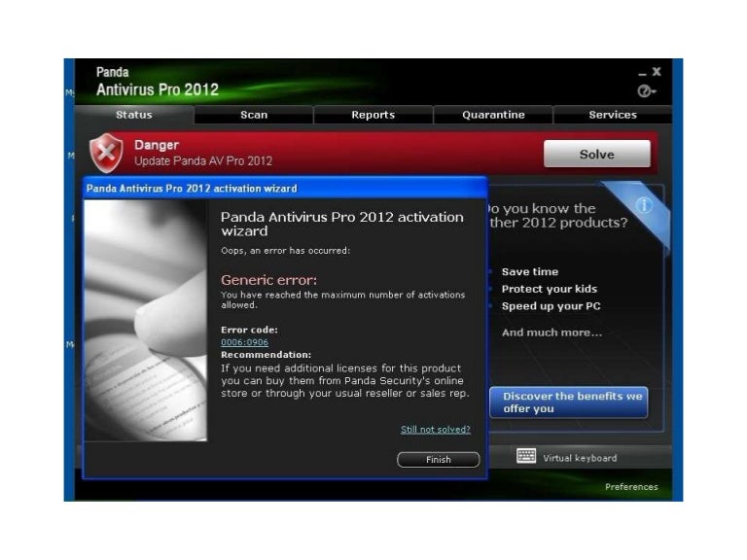Click the Still not solved? link
This screenshot has height=560, width=747.
pos(435,429)
